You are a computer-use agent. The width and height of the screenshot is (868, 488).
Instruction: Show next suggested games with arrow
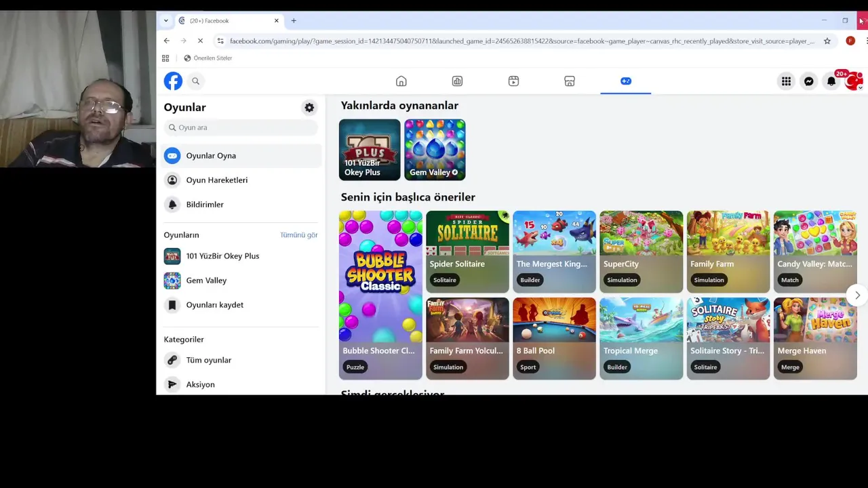857,296
